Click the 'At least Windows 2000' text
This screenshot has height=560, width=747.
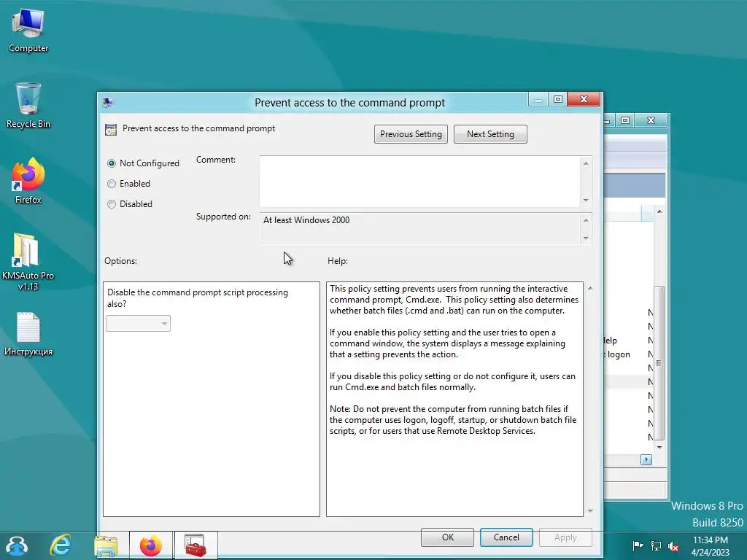306,220
